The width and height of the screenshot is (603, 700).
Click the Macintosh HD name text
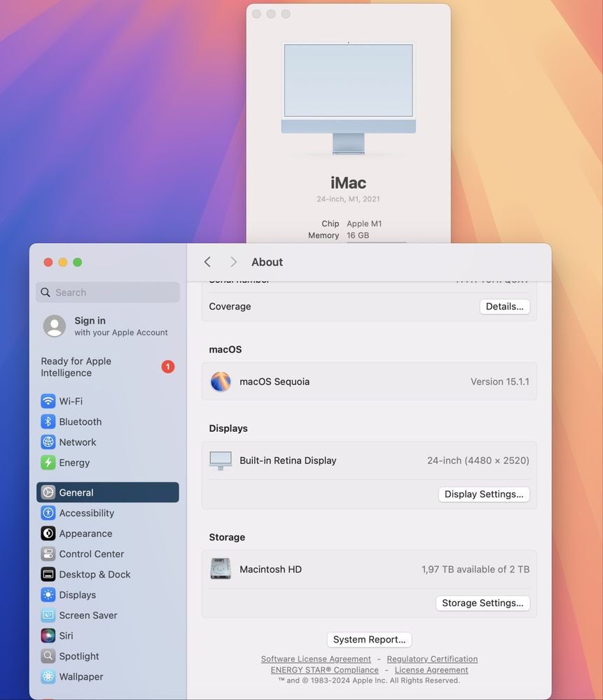(x=270, y=570)
